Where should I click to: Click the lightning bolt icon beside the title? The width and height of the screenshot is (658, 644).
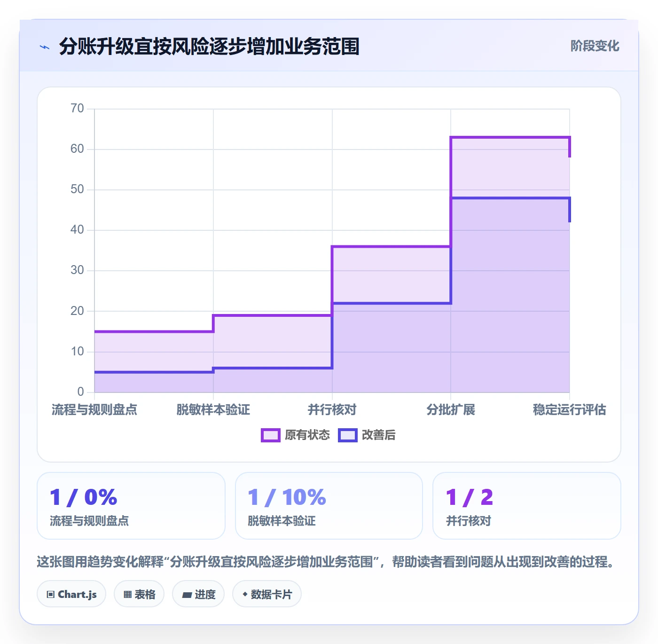(x=45, y=47)
